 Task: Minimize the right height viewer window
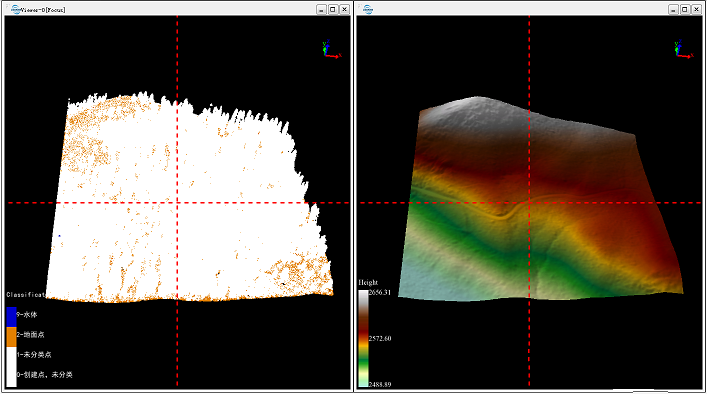tap(674, 9)
